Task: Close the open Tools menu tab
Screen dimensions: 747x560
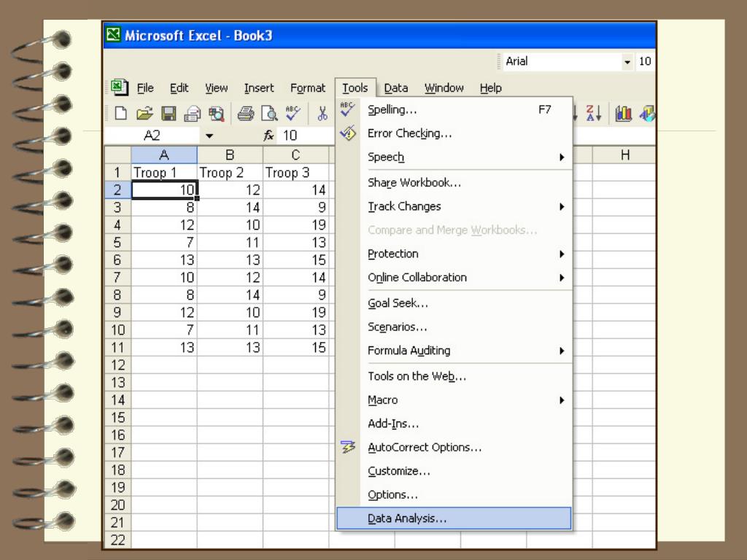Action: (x=355, y=88)
